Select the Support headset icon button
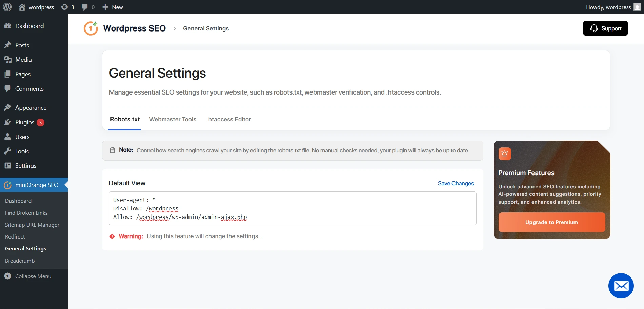 tap(594, 28)
